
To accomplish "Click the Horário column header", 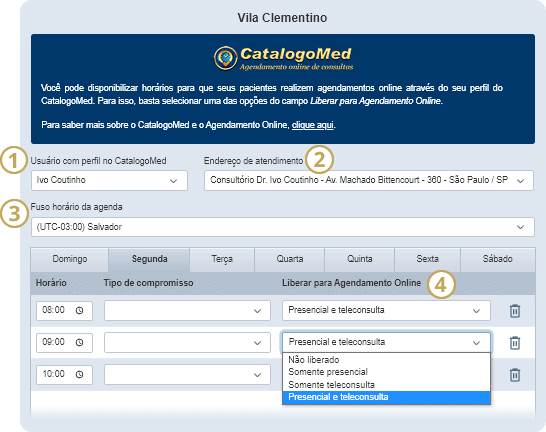I will pyautogui.click(x=51, y=283).
